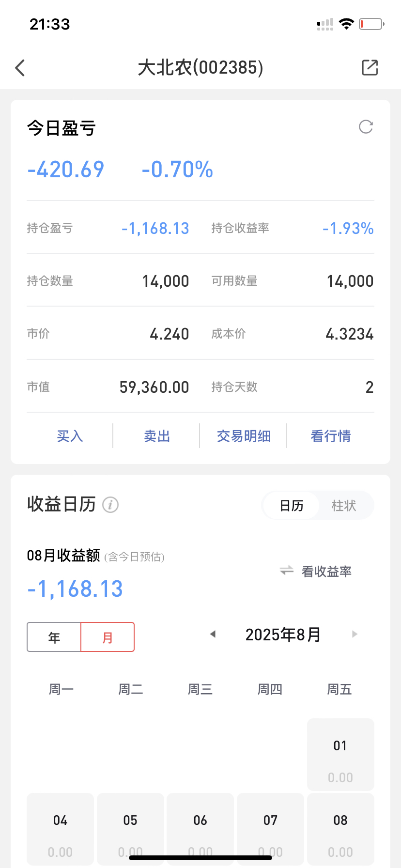Tap the 今日盈亏 heading
Screen dimensions: 401x868
point(62,128)
